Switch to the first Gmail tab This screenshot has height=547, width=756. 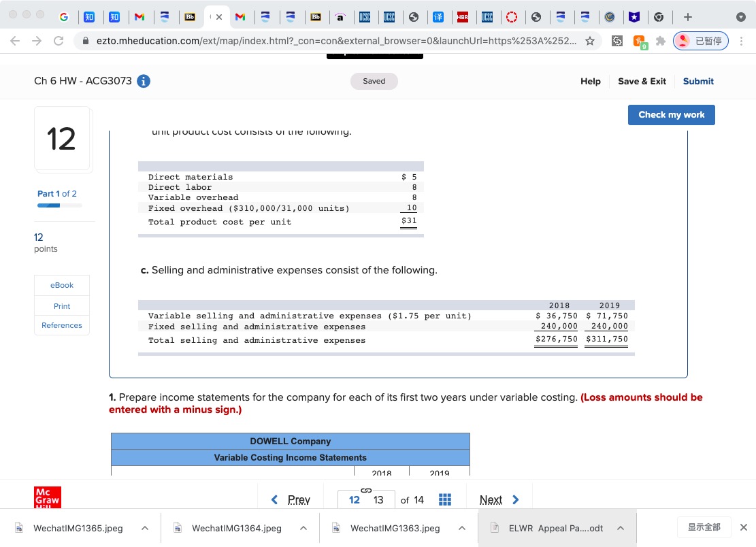(x=139, y=17)
